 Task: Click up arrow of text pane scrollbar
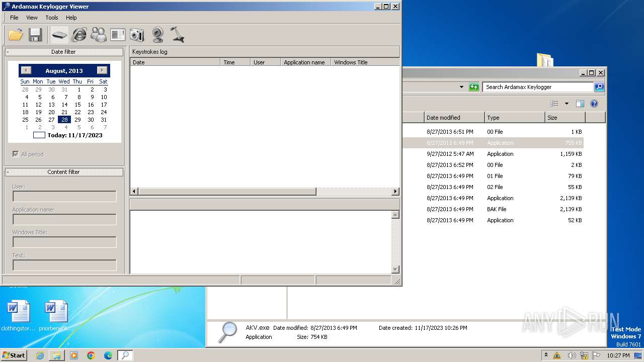click(395, 215)
